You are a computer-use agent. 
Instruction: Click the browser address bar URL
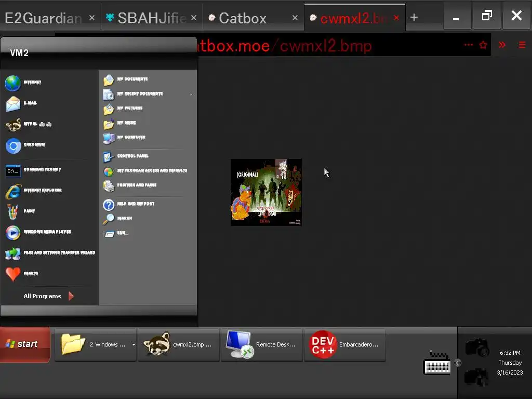[x=284, y=46]
